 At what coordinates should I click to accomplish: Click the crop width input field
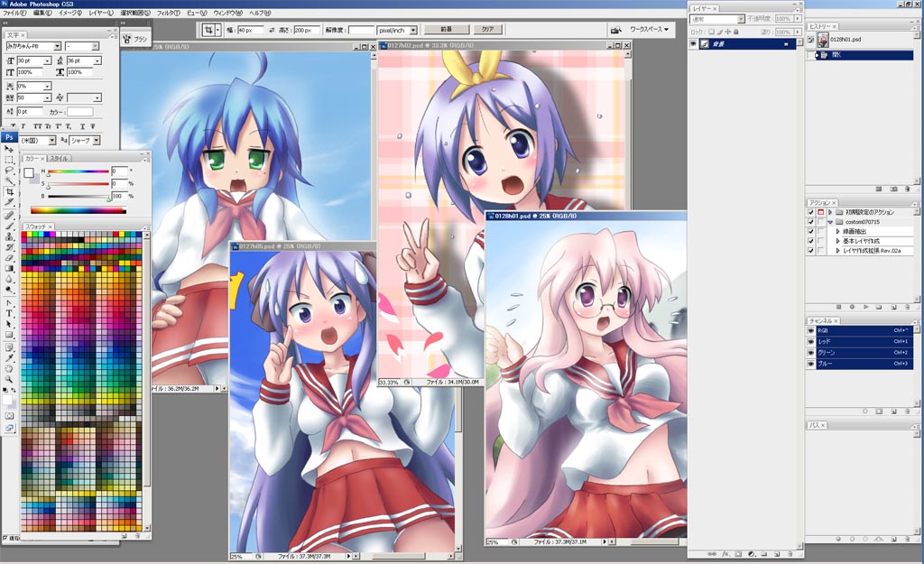[251, 30]
